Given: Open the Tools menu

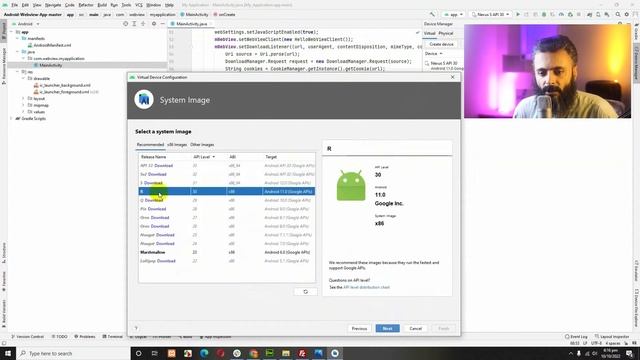Looking at the screenshot, I should tap(126, 5).
